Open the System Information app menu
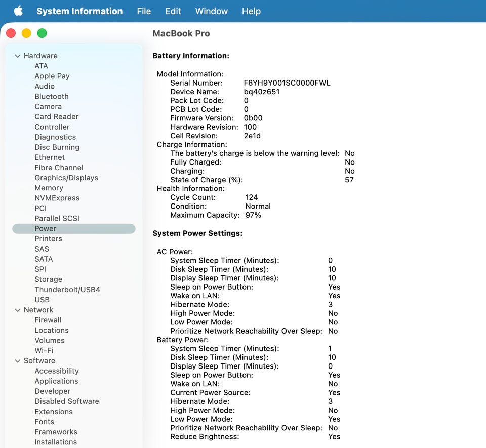This screenshot has height=448, width=486. (x=79, y=11)
